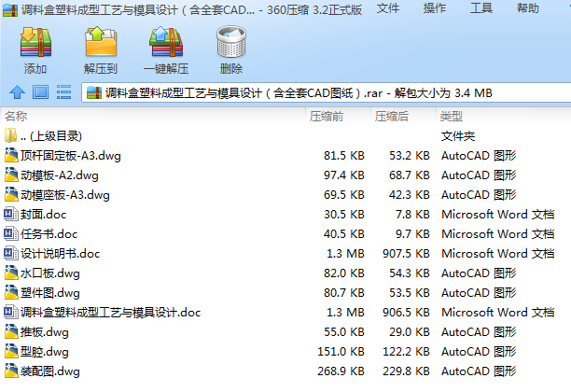Click the 添加 (Add) toolbar icon
The width and height of the screenshot is (571, 392).
[x=35, y=42]
